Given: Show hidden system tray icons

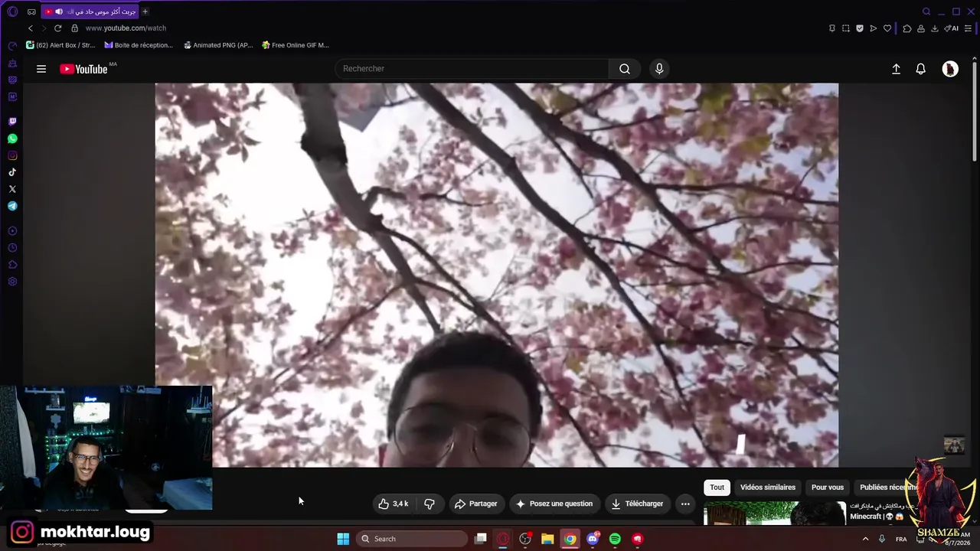Looking at the screenshot, I should pos(866,539).
